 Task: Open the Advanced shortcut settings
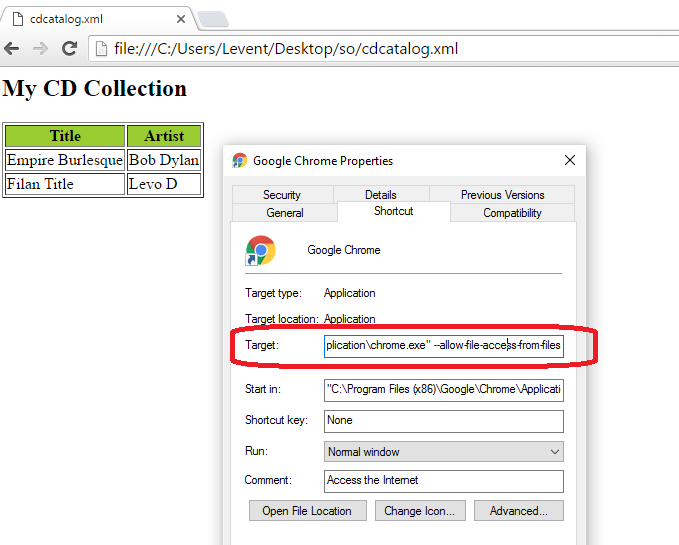[x=518, y=511]
